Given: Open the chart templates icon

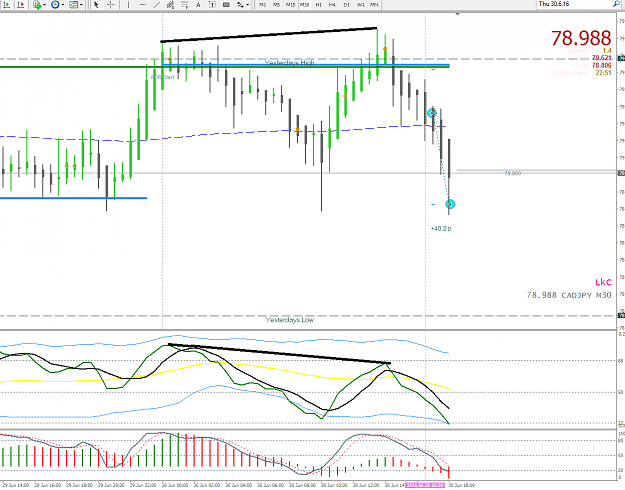Looking at the screenshot, I should [73, 4].
